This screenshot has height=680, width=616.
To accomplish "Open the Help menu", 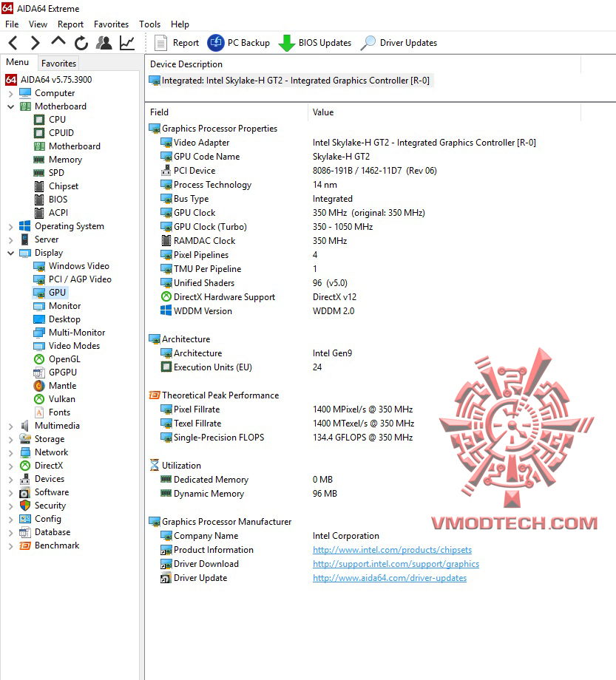I will coord(180,24).
